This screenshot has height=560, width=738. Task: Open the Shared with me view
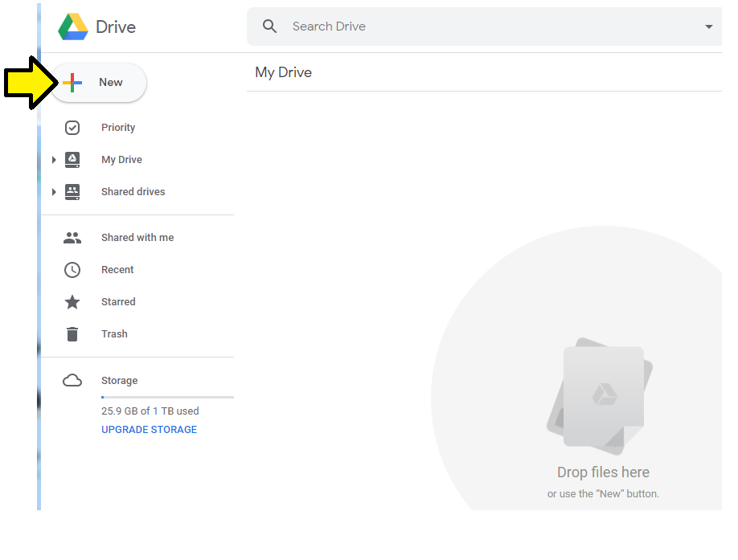point(137,238)
